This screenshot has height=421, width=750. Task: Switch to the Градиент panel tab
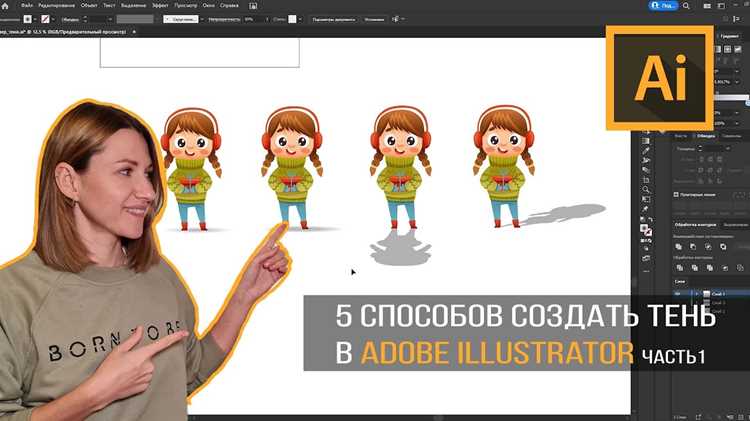729,36
